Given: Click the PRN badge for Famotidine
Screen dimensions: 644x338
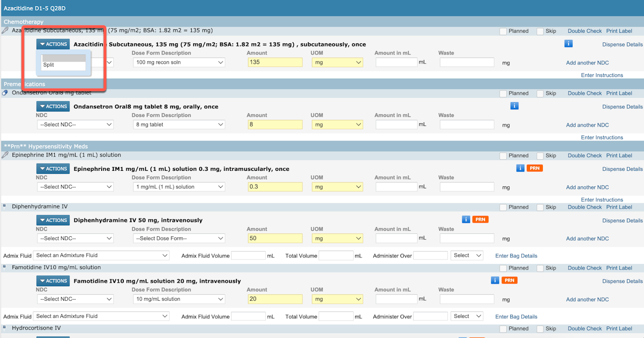Looking at the screenshot, I should pos(509,281).
